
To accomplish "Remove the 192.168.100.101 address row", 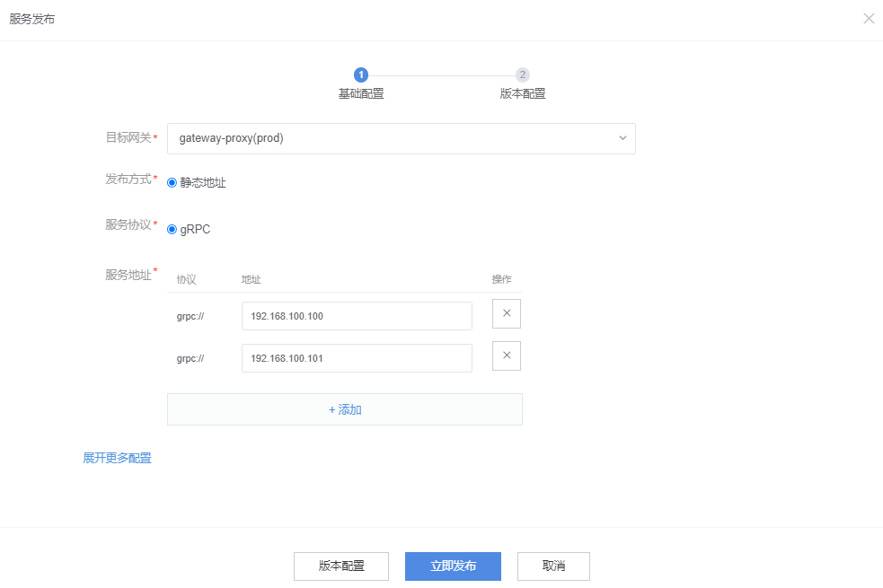I will click(507, 356).
